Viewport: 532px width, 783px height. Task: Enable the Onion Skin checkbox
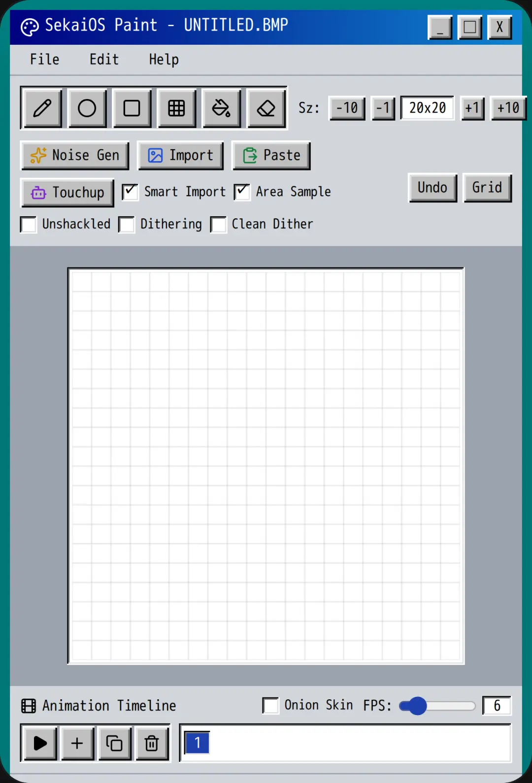(270, 706)
